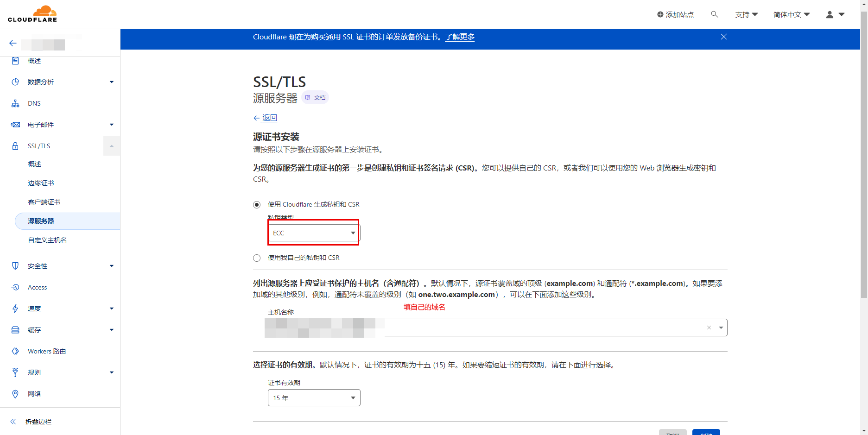Screen dimensions: 868x435
Task: Expand the 规则 sidebar section
Action: (x=112, y=372)
